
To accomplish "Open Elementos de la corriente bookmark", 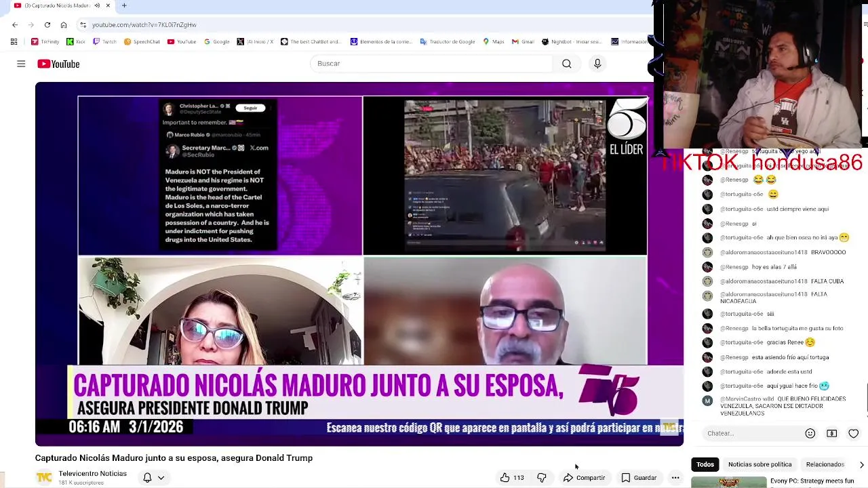I will click(x=381, y=42).
